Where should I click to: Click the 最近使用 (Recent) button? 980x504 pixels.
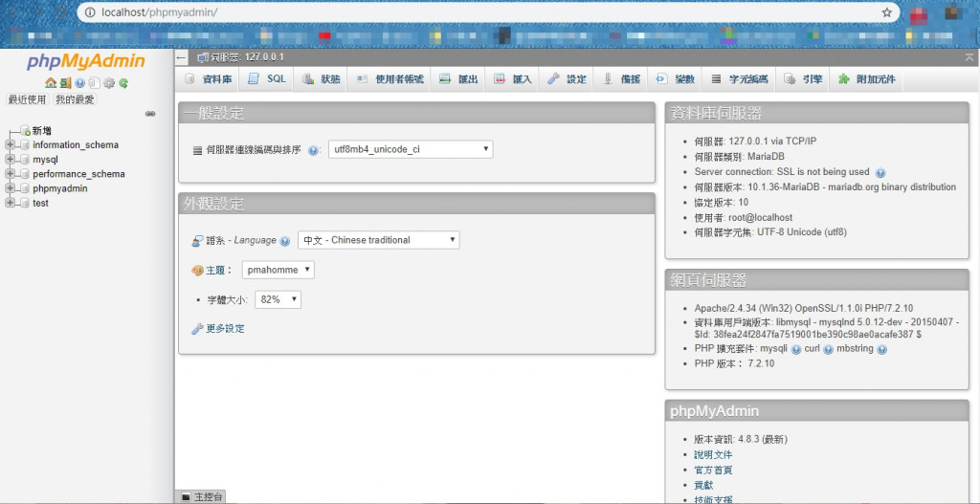click(x=27, y=99)
